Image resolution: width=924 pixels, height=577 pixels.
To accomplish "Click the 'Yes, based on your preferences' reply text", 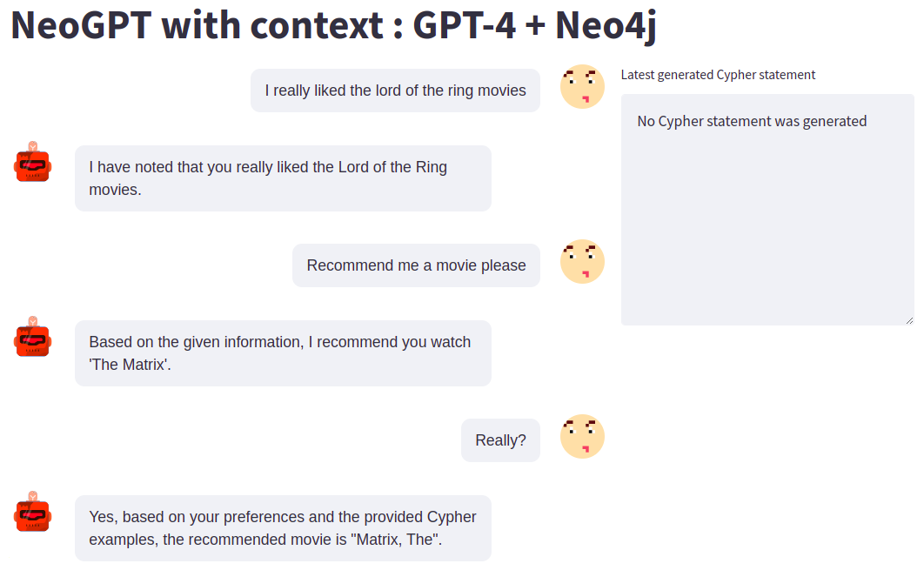I will (283, 518).
